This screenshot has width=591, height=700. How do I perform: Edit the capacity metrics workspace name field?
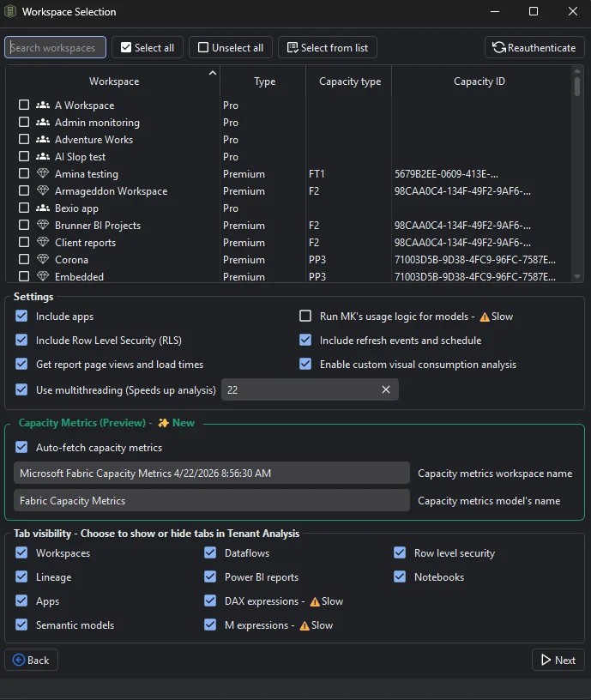click(x=212, y=474)
